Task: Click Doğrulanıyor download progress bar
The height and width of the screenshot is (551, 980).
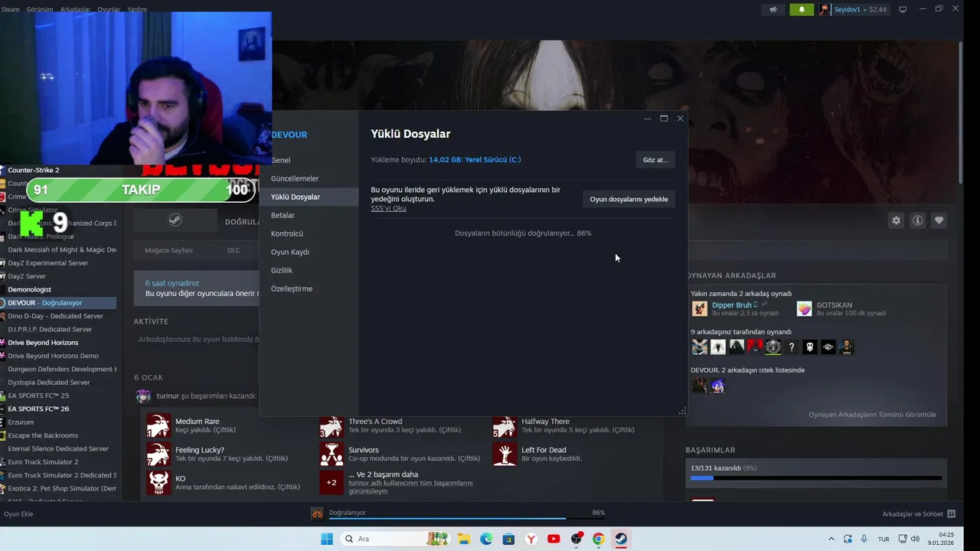Action: point(466,518)
